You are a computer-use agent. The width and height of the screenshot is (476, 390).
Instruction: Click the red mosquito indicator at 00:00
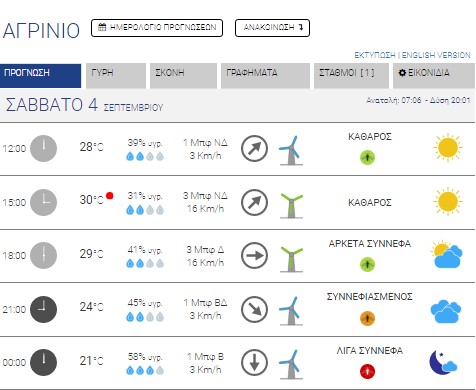point(367,371)
